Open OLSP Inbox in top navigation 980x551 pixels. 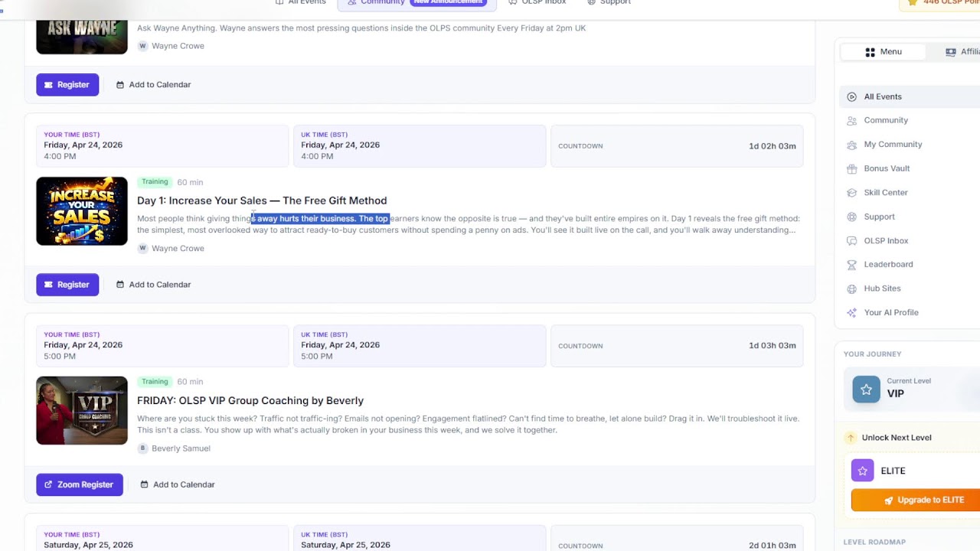pos(537,2)
